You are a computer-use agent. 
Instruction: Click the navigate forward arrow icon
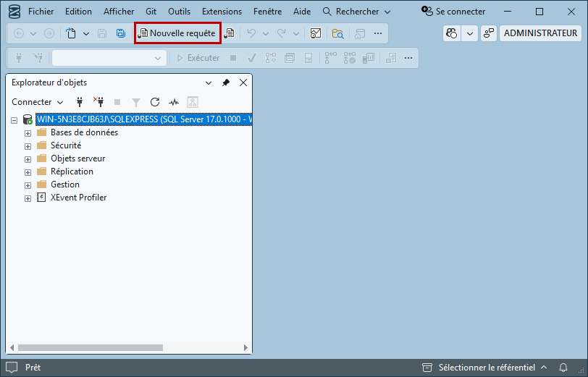pyautogui.click(x=49, y=33)
